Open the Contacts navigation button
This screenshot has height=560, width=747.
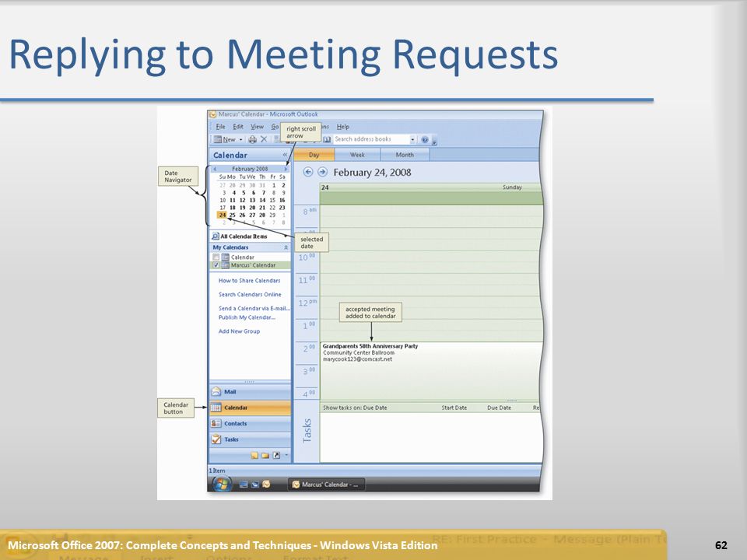[x=250, y=423]
